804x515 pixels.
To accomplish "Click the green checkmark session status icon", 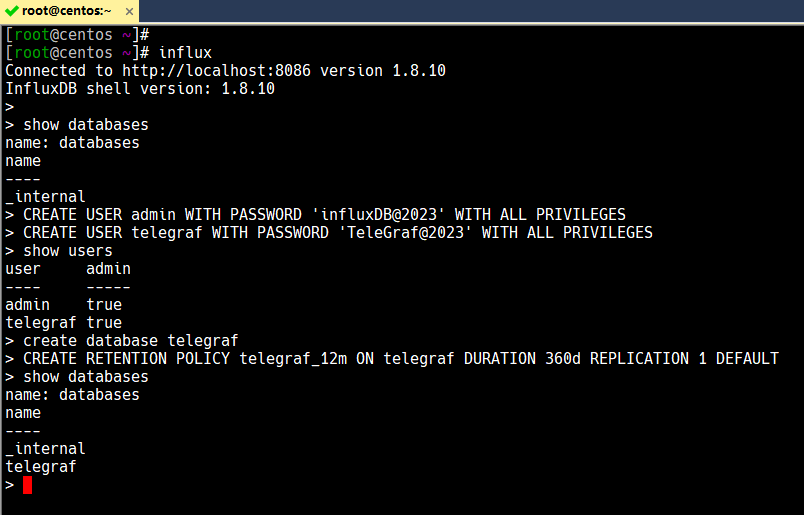I will [x=12, y=11].
